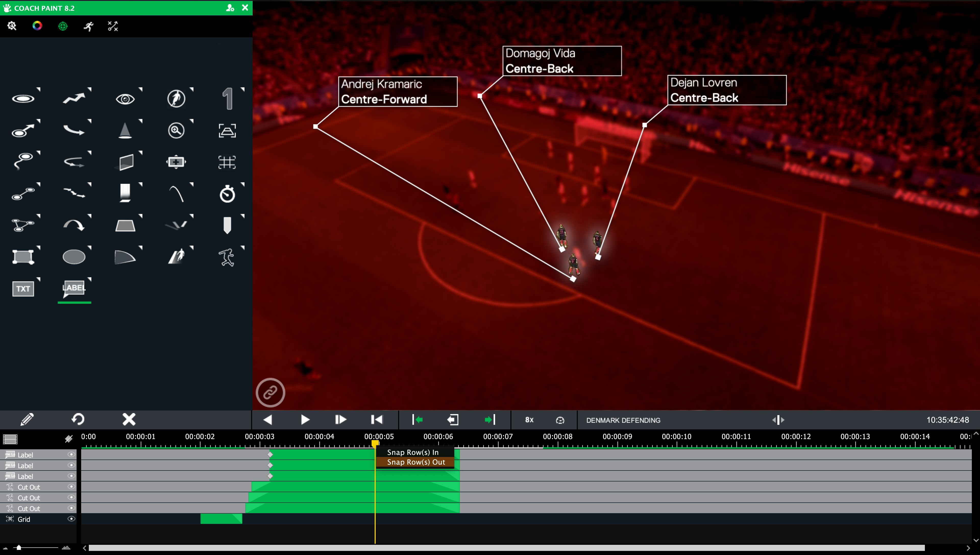Set the green in-point marker
The image size is (980, 555).
tap(418, 420)
